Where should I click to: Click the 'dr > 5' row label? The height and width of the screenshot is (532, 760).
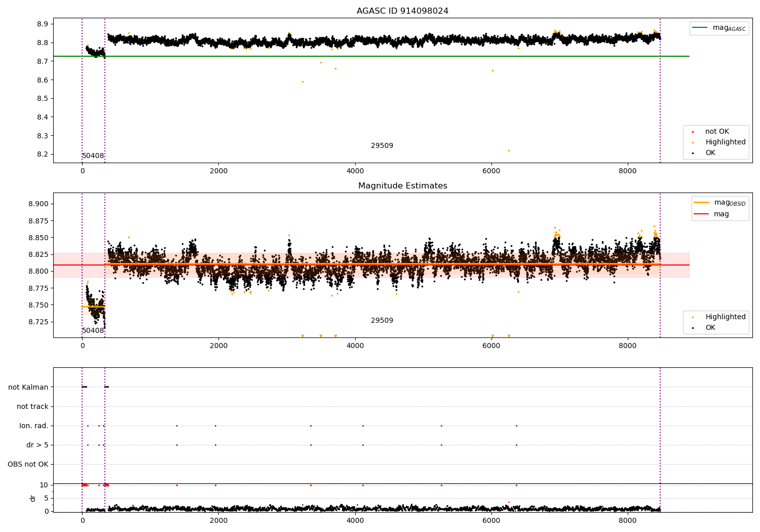[37, 445]
